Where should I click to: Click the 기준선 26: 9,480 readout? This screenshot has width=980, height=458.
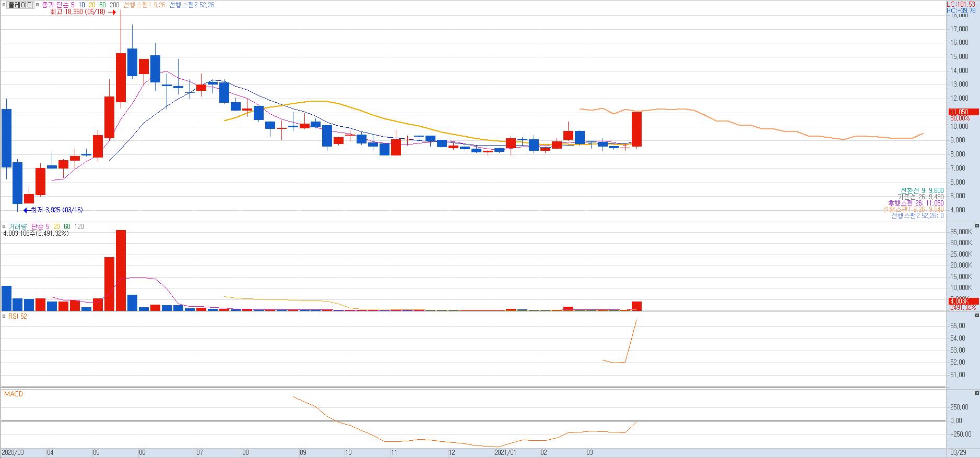pyautogui.click(x=920, y=197)
